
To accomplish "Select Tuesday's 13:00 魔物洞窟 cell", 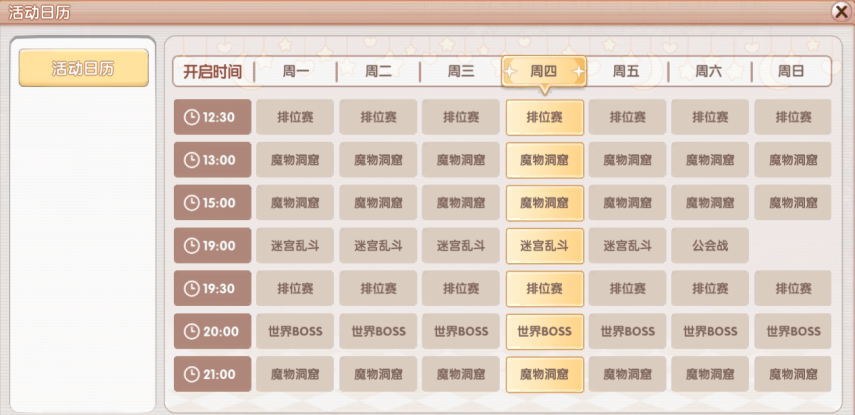I will pyautogui.click(x=378, y=160).
